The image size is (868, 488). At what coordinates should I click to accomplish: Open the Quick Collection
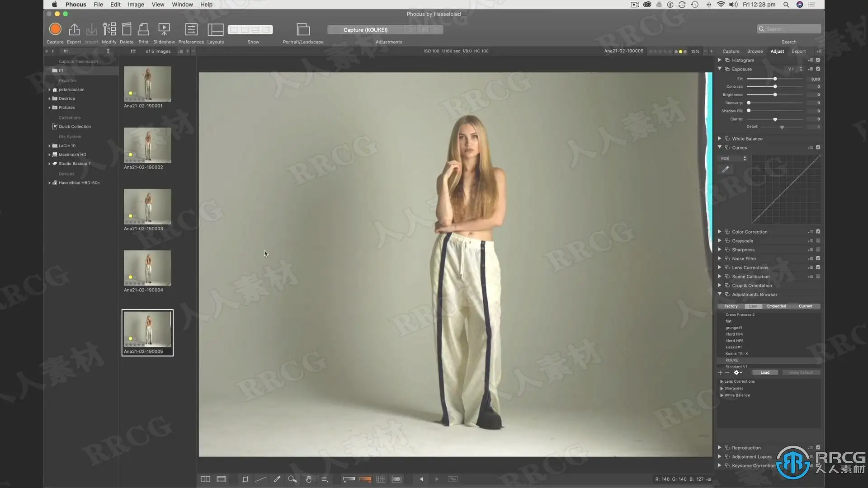75,127
